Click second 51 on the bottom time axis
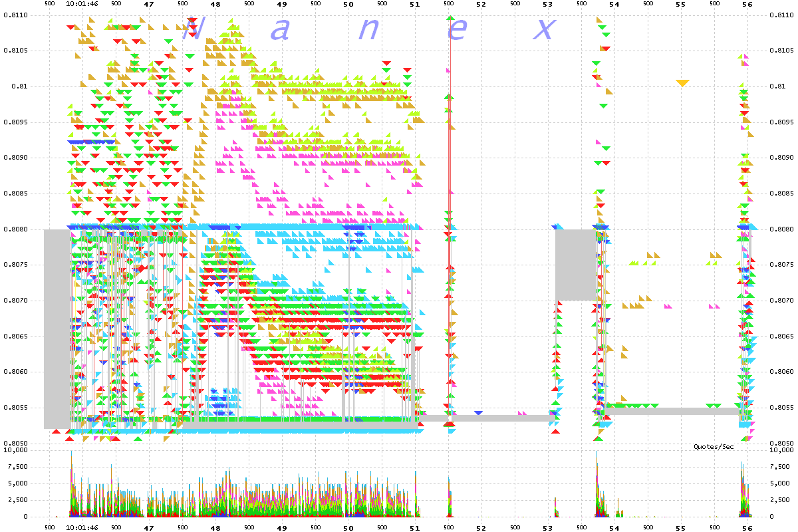Viewport: 798px width, 532px height. [x=415, y=527]
